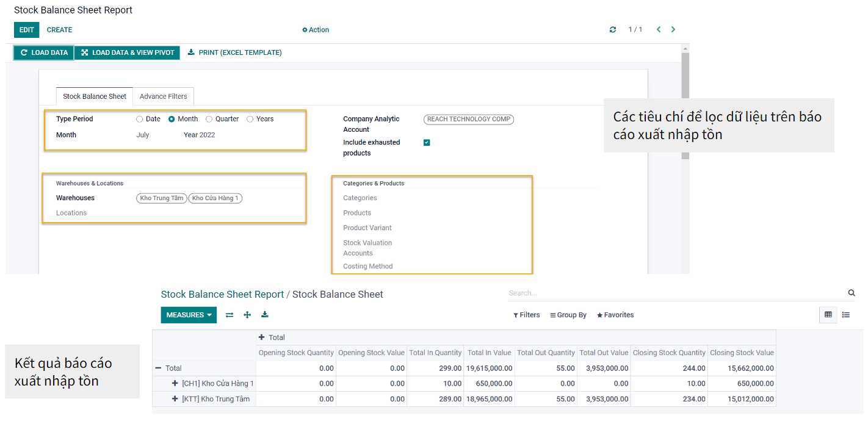Click Print (Excel Template) button

click(x=234, y=53)
